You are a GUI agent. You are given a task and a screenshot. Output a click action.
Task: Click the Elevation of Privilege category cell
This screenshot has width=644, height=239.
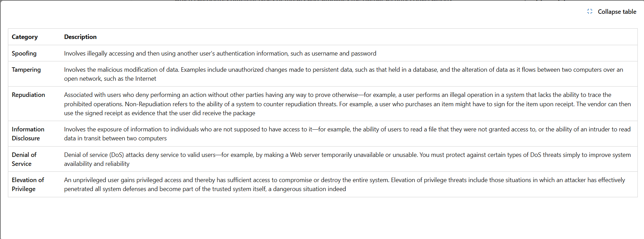[28, 184]
